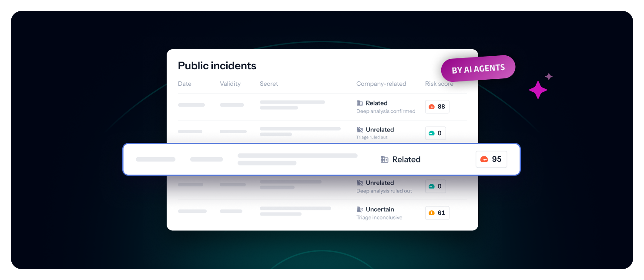Click the Triage inconclusive text
Screen dimensions: 644x280
pos(379,218)
